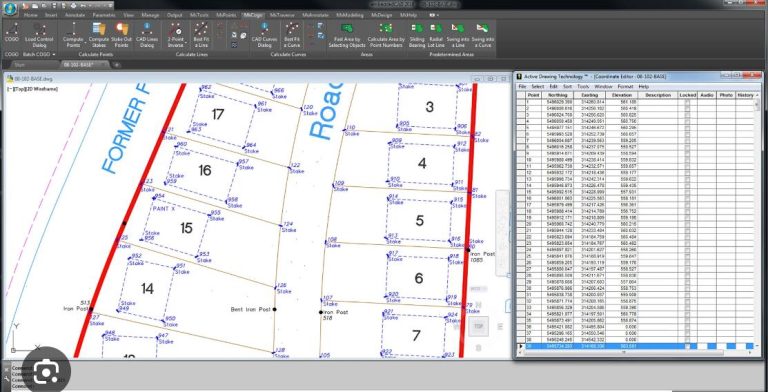Open the Sort menu in Coordinate Editor
This screenshot has width=768, height=392.
(x=567, y=87)
